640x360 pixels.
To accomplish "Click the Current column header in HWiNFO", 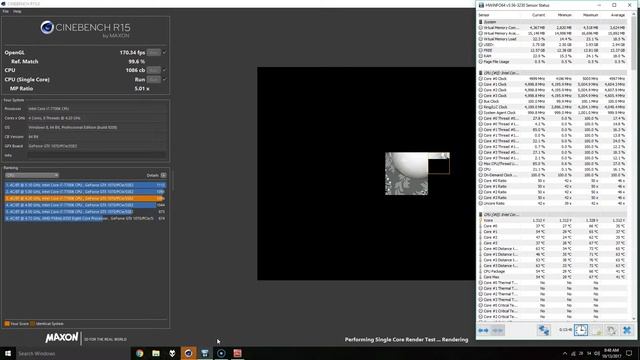I will click(x=538, y=15).
